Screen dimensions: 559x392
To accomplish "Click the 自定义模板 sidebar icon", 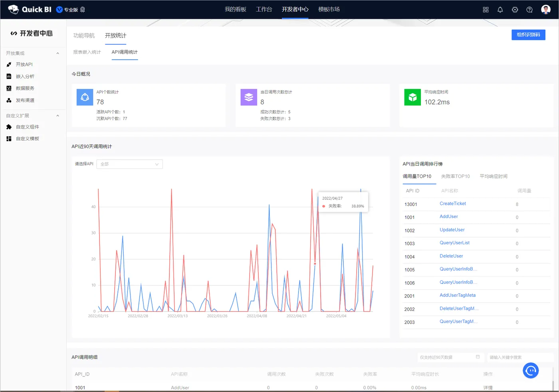I will (x=9, y=139).
